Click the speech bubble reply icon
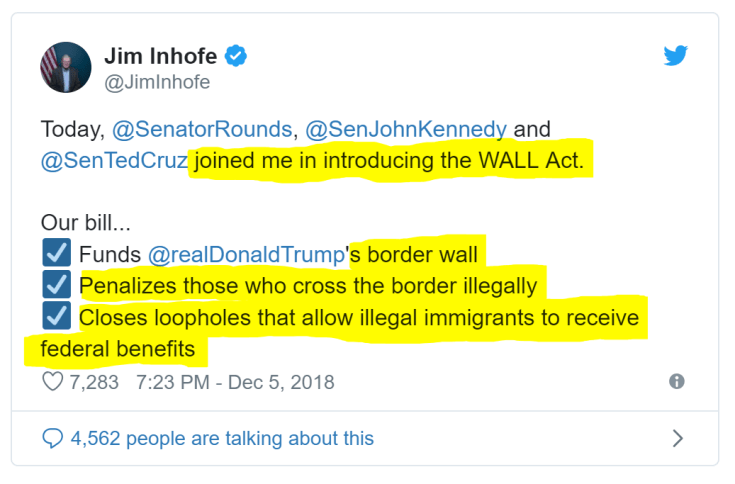 point(52,438)
